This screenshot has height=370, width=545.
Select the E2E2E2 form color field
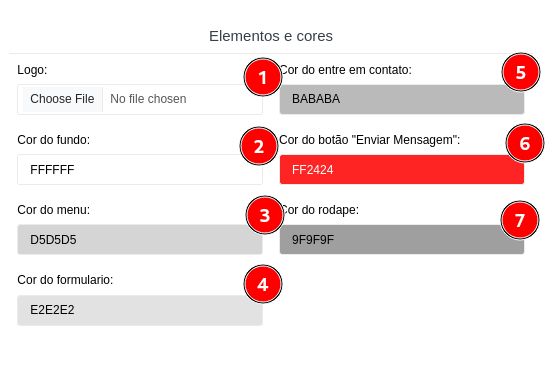click(x=140, y=310)
